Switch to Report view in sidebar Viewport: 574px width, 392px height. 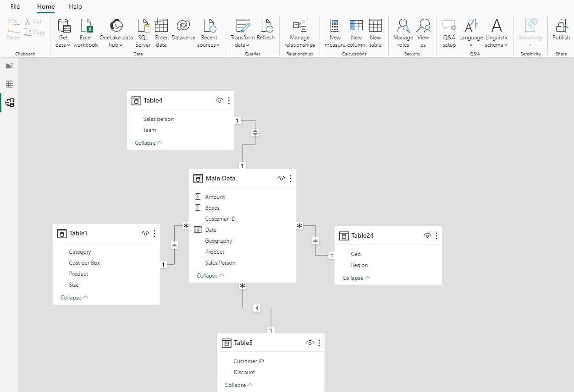point(9,66)
